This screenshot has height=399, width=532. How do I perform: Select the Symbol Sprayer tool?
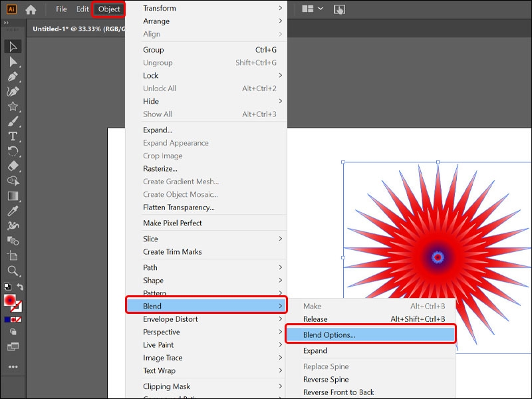[x=13, y=226]
